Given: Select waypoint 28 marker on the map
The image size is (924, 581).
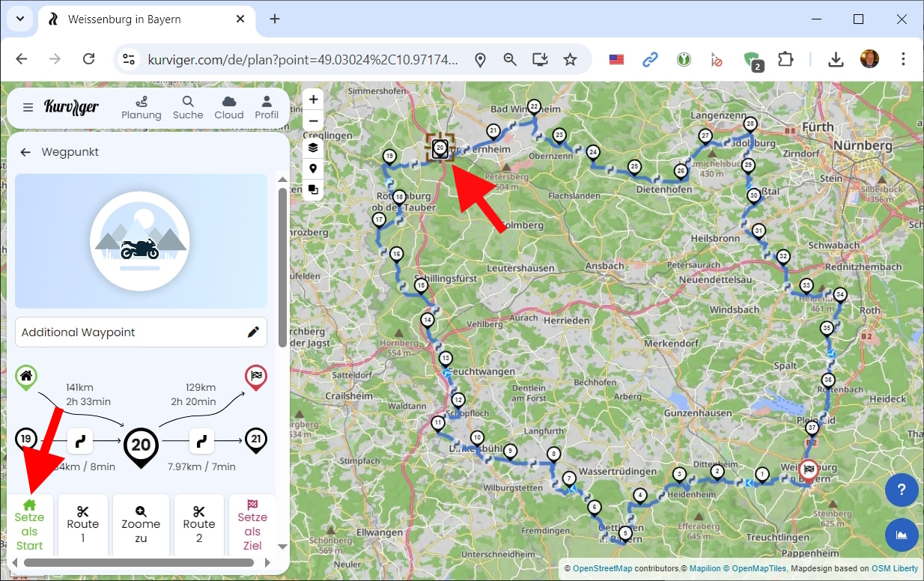Looking at the screenshot, I should 750,124.
